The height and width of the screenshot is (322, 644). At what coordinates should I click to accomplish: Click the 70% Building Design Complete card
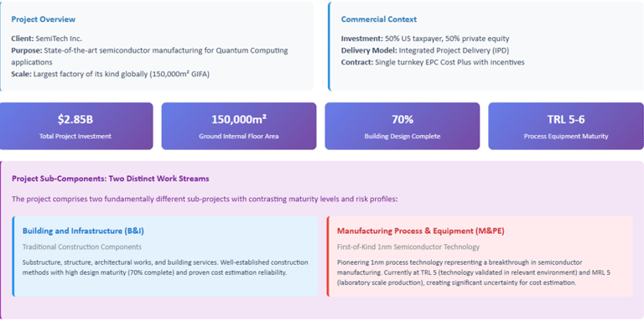click(x=402, y=126)
